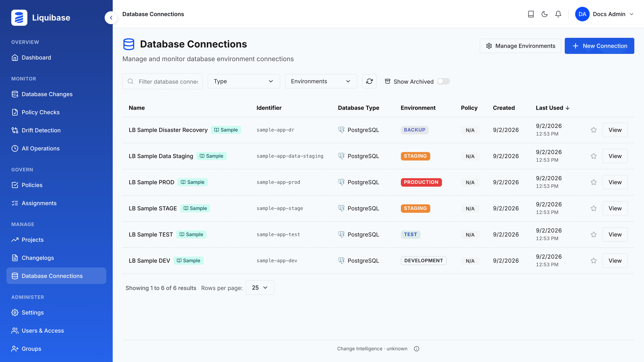View the LB Sample STAGE connection
The height and width of the screenshot is (362, 644).
[615, 208]
